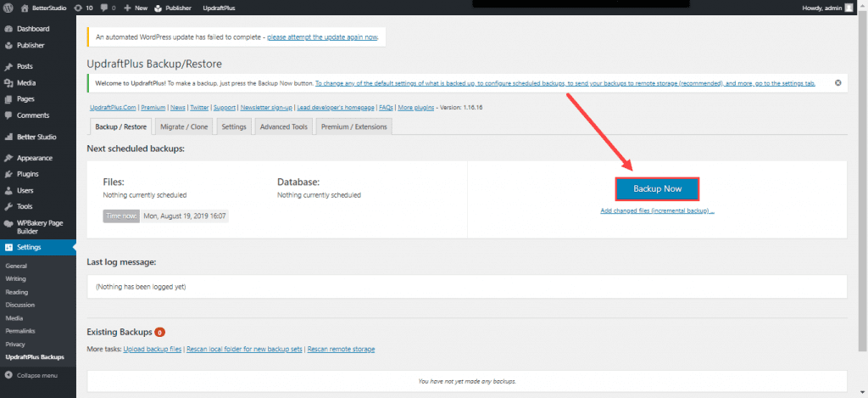The width and height of the screenshot is (868, 398).
Task: Switch to the Migrate / Clone tab
Action: [x=184, y=127]
